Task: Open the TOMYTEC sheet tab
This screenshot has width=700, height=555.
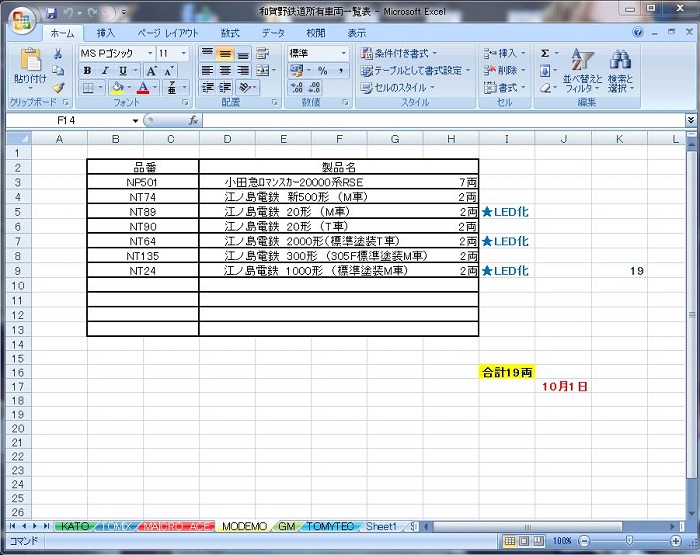Action: click(x=330, y=526)
